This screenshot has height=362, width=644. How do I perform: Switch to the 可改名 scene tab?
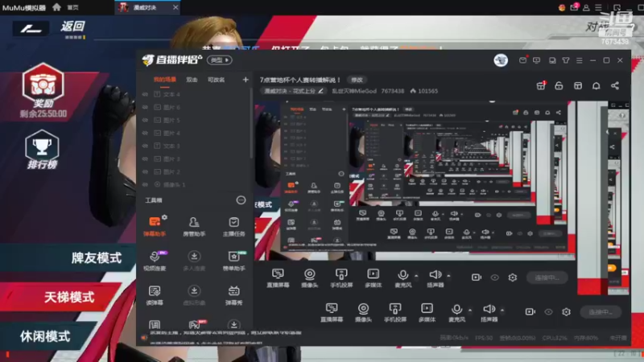[216, 80]
